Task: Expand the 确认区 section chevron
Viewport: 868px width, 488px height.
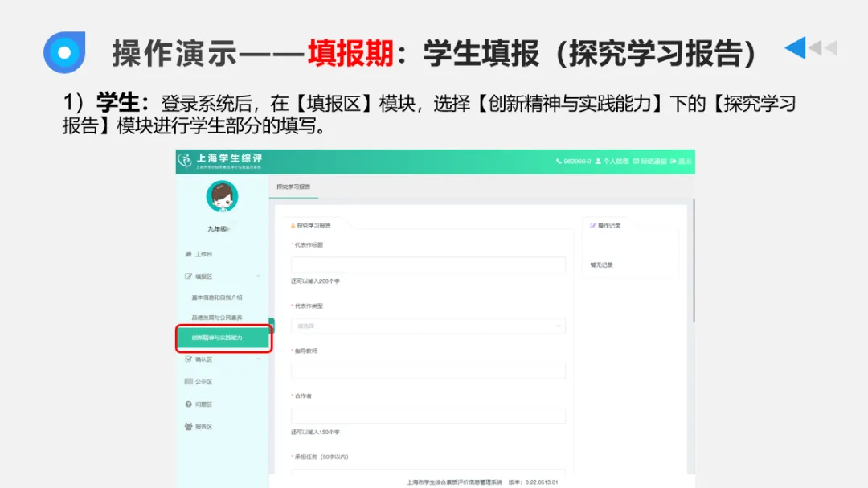Action: (258, 359)
